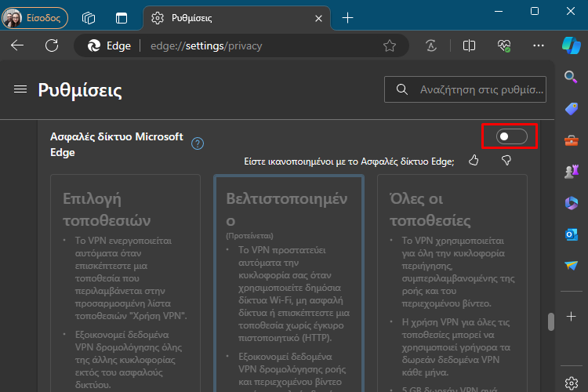Click the text Είστε ικανοποιημένοι με το Ασφαλές δίκτυο Edge;
The width and height of the screenshot is (588, 392).
tap(349, 162)
